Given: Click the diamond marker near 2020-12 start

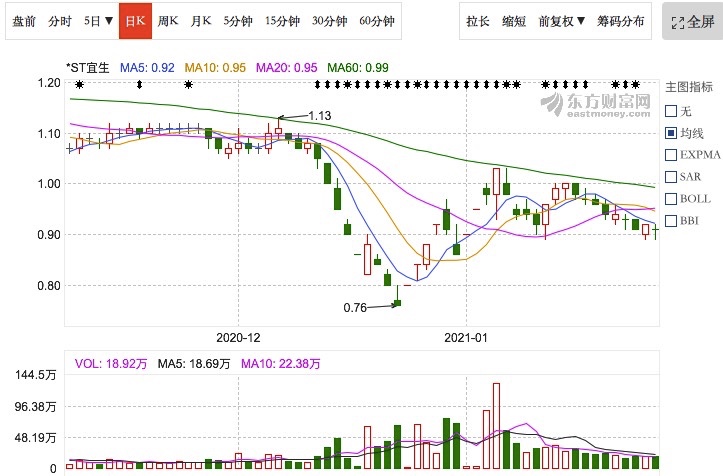Looking at the screenshot, I should click(x=139, y=85).
